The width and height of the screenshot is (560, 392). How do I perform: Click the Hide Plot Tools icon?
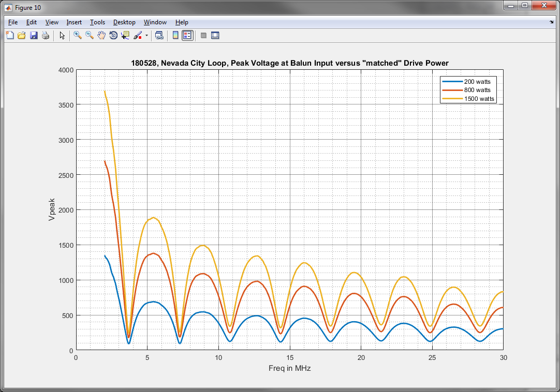point(203,35)
